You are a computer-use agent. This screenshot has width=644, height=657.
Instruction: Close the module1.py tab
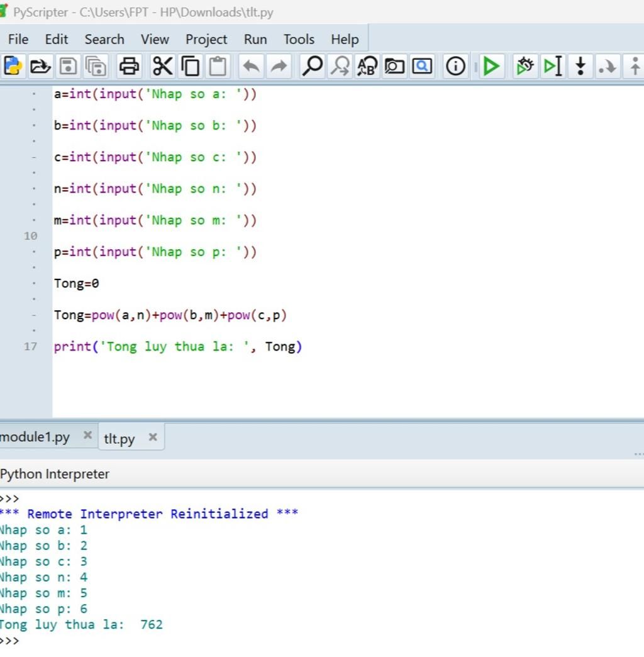[87, 435]
